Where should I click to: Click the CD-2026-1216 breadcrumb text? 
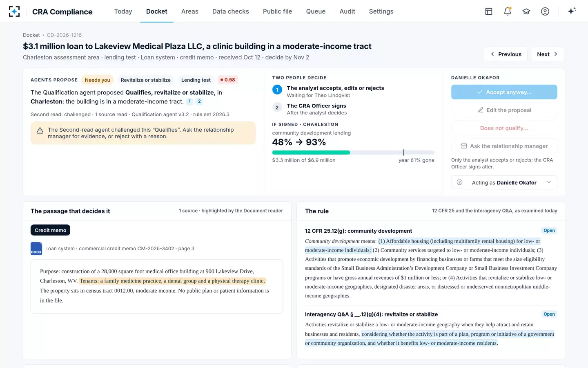point(64,35)
